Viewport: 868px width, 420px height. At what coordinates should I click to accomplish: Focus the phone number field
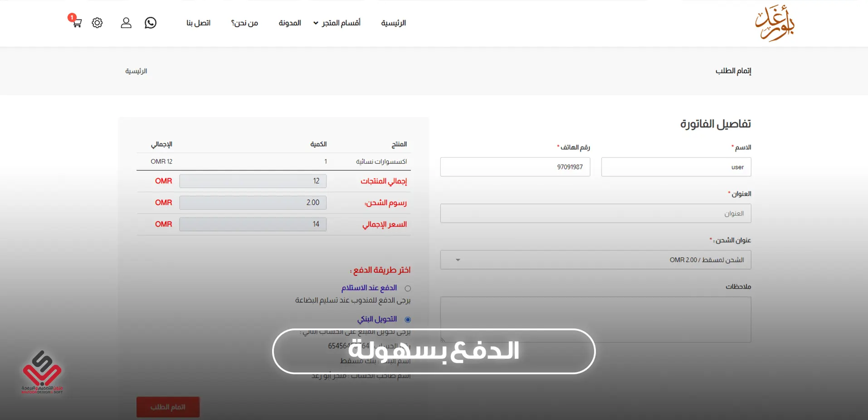tap(515, 167)
